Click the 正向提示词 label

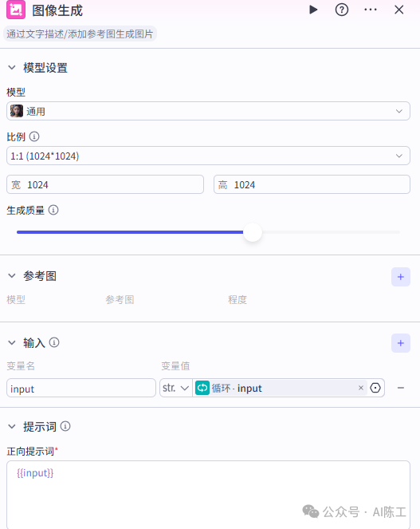[30, 451]
